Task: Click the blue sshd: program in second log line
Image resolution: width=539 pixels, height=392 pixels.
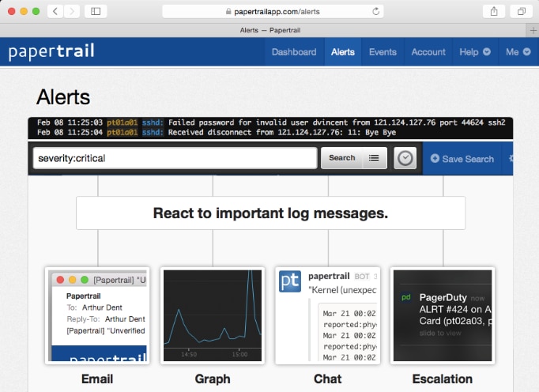Action: pyautogui.click(x=153, y=133)
